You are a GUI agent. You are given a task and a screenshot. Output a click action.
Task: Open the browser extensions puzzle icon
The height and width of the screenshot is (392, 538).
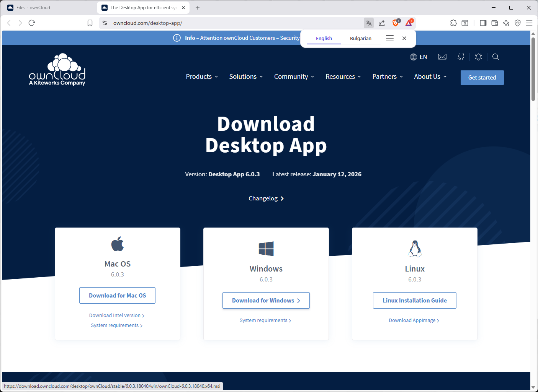tap(453, 23)
